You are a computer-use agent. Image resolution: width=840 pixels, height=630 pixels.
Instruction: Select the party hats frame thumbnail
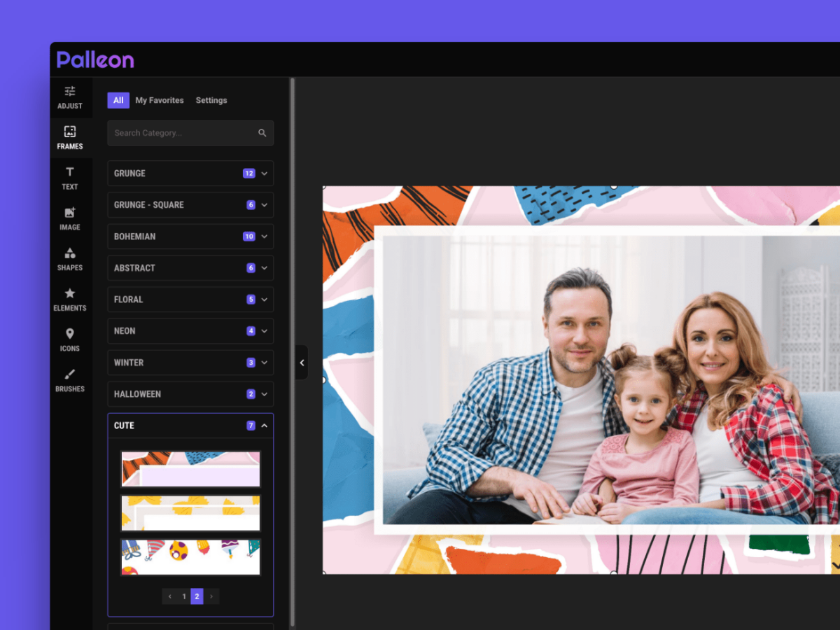[x=190, y=557]
